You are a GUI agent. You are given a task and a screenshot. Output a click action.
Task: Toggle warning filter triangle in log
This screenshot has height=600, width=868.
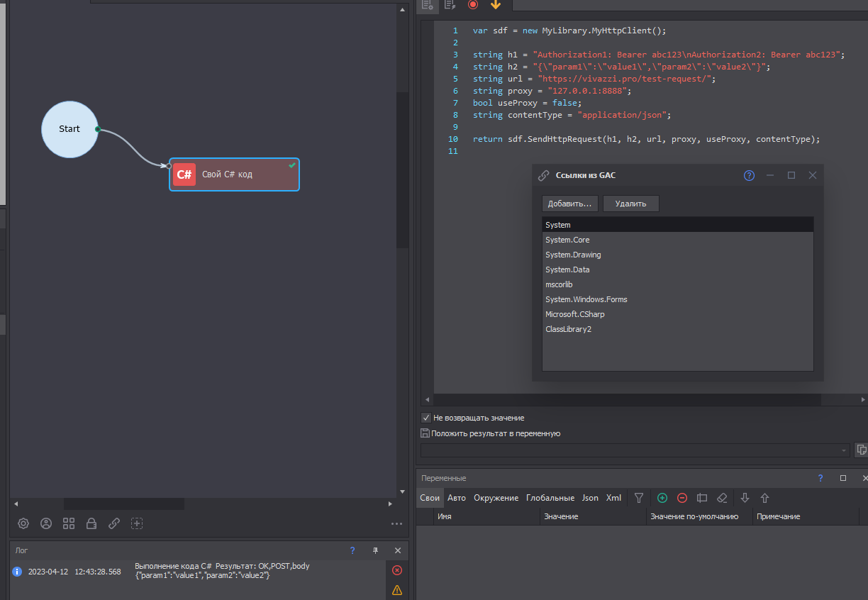point(397,590)
